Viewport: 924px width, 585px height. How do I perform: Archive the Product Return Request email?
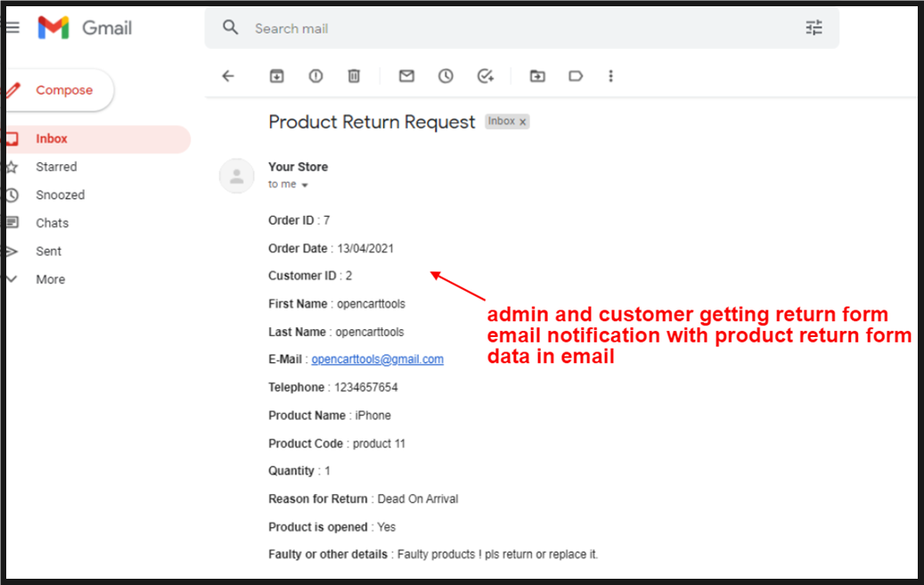tap(276, 76)
